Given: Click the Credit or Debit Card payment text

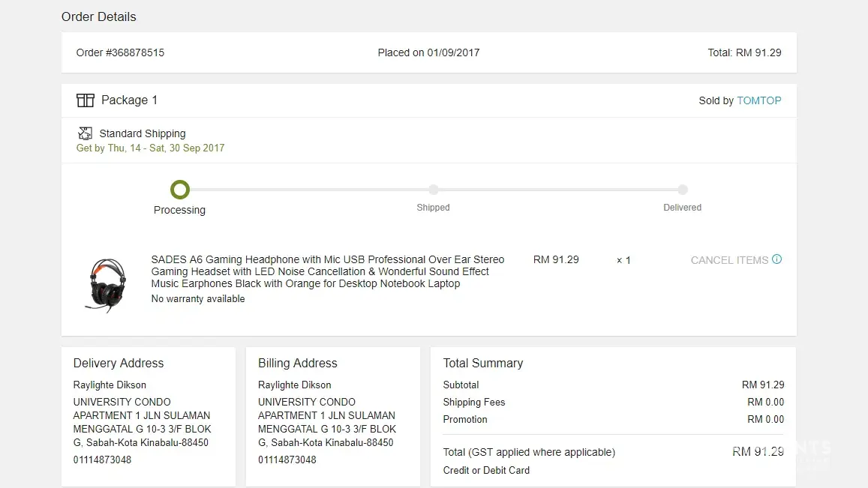Looking at the screenshot, I should click(486, 470).
